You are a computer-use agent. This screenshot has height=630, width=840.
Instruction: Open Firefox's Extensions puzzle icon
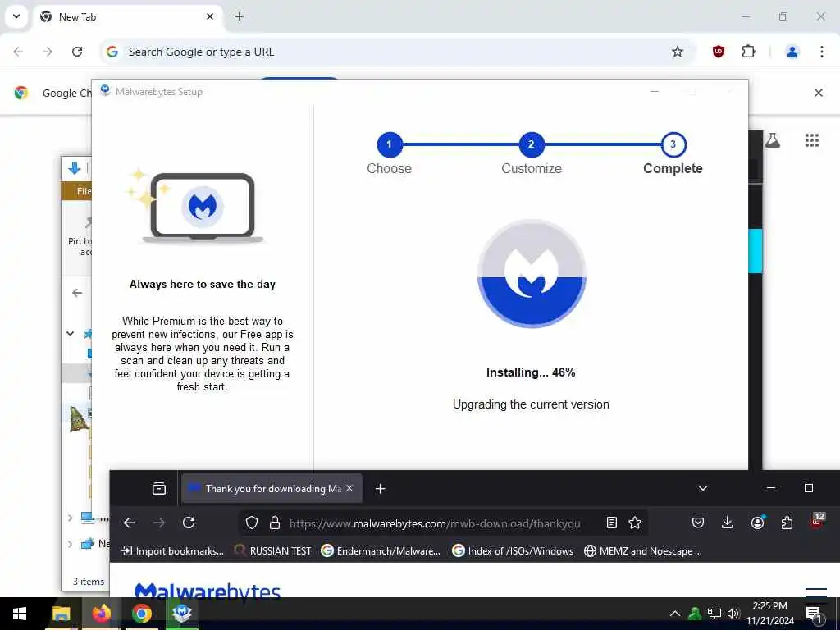pos(787,523)
